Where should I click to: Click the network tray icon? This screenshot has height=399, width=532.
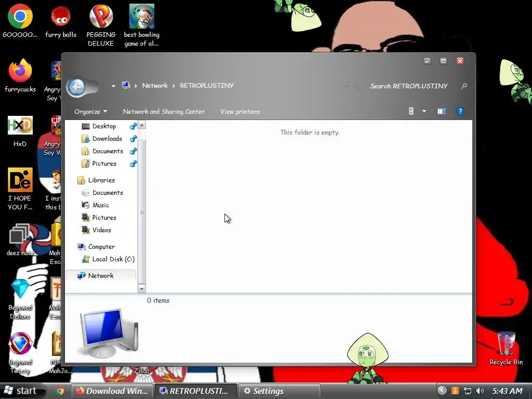(468, 391)
